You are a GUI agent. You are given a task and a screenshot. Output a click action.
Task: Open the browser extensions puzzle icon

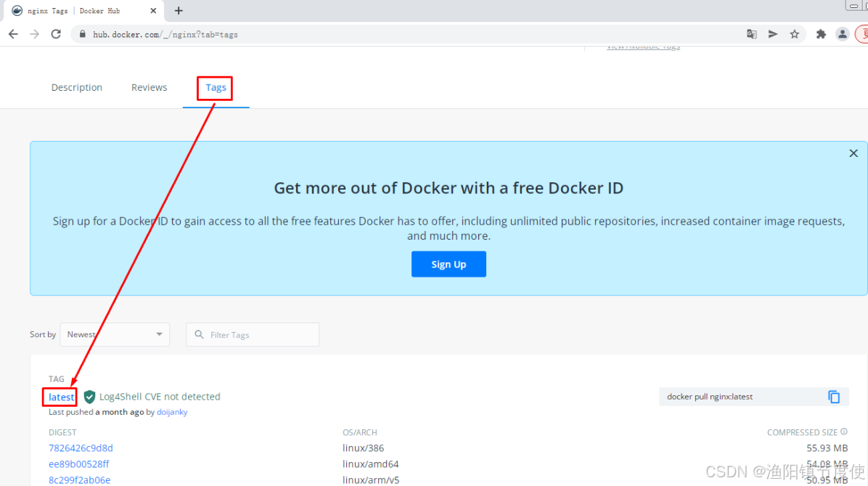tap(821, 34)
